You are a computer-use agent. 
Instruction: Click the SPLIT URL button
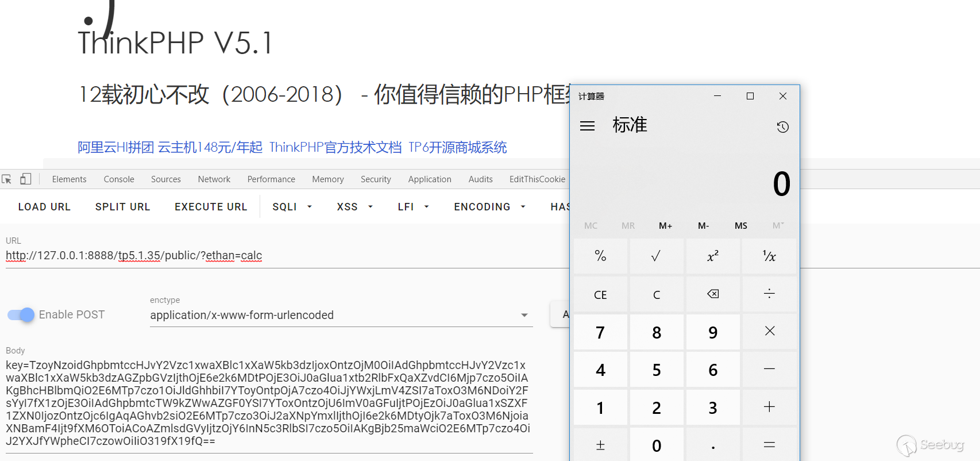pos(122,207)
